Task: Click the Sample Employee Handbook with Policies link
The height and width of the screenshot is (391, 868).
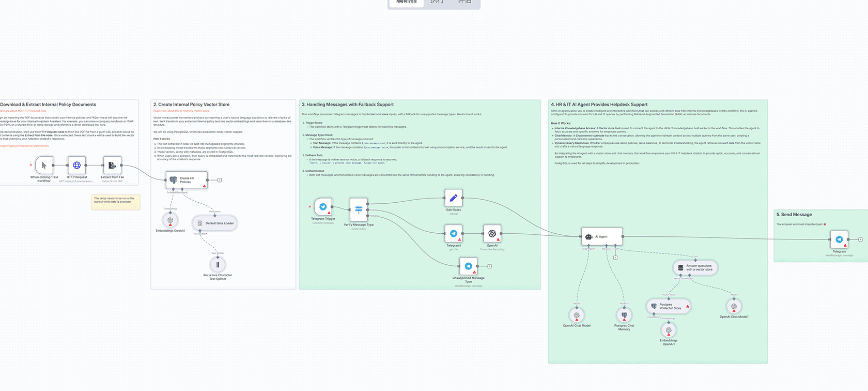Action: click(24, 146)
